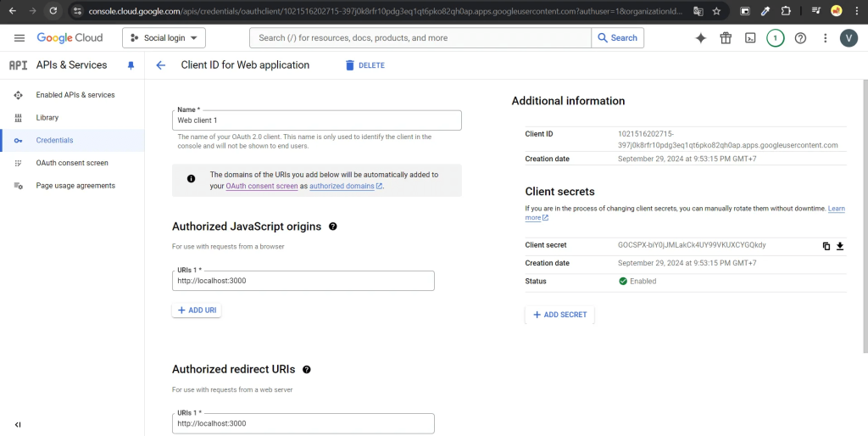Click the Name field containing Web client 1
The height and width of the screenshot is (436, 868).
(x=316, y=120)
